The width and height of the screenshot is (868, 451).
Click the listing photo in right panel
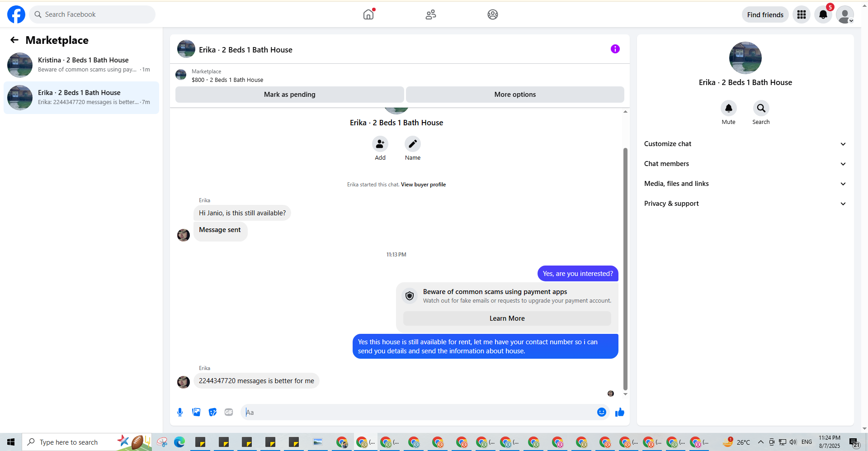745,58
